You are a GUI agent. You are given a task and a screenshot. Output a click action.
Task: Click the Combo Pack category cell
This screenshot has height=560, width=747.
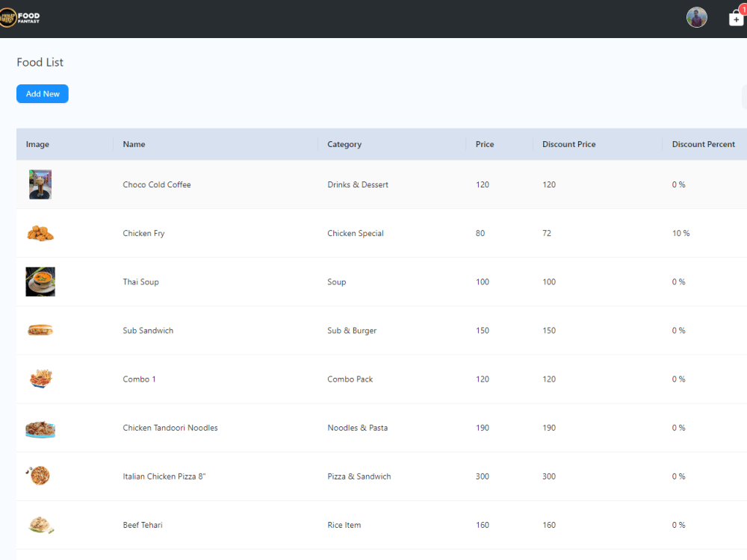click(350, 379)
